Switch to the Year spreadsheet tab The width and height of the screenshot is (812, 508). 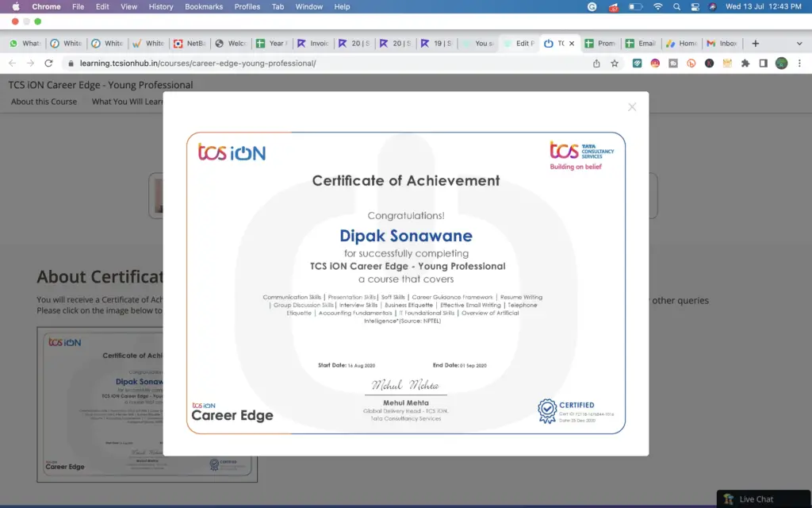[x=273, y=44]
